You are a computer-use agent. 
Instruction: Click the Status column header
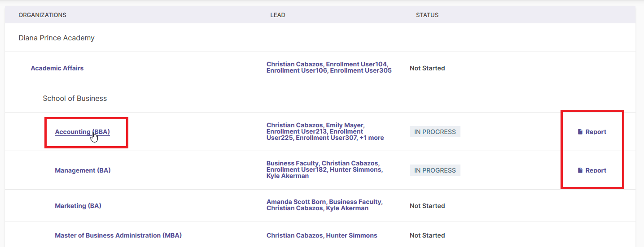tap(427, 15)
